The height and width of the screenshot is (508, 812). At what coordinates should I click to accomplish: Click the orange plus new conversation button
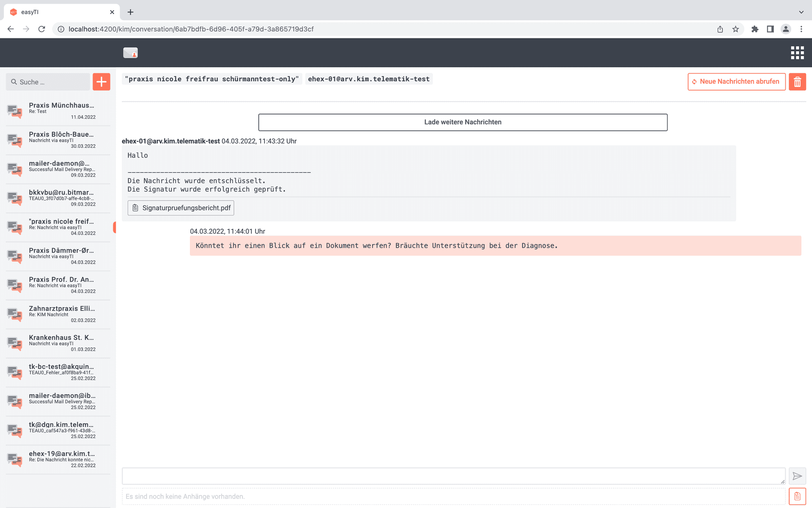tap(101, 82)
